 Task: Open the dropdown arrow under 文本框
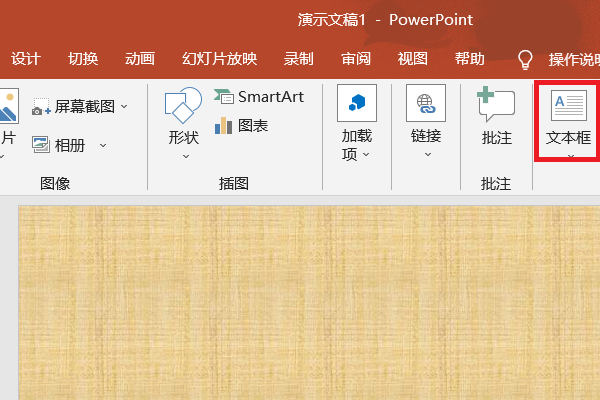569,156
